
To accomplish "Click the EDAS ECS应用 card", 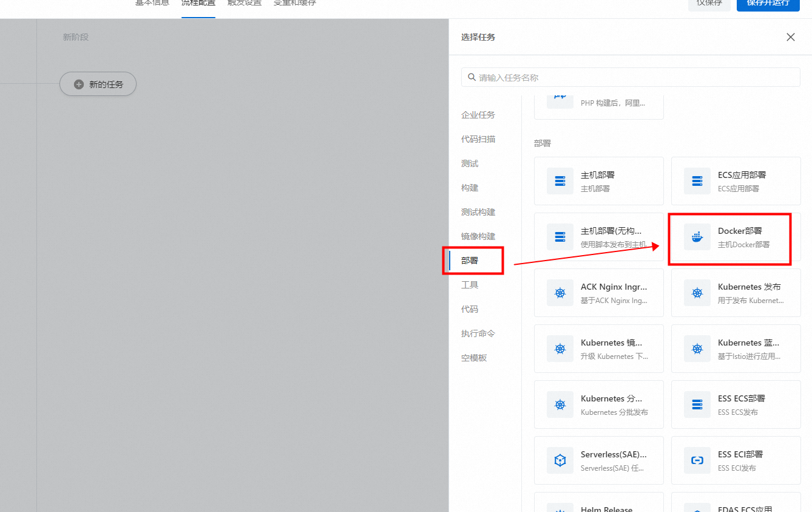I will click(x=736, y=502).
